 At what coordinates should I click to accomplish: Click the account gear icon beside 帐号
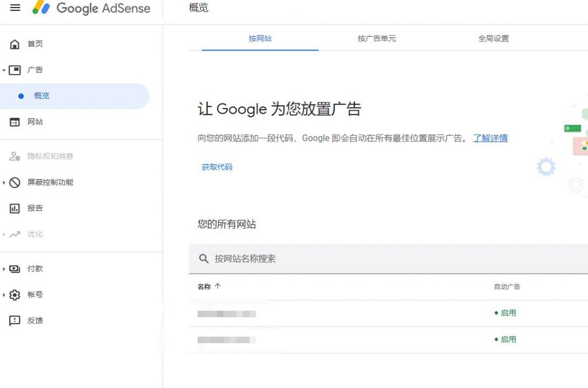pyautogui.click(x=14, y=295)
